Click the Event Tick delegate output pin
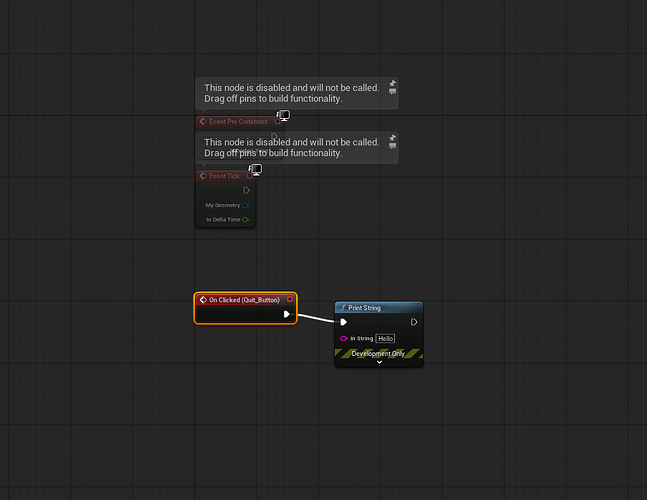Screen dimensions: 647x500 (250, 176)
